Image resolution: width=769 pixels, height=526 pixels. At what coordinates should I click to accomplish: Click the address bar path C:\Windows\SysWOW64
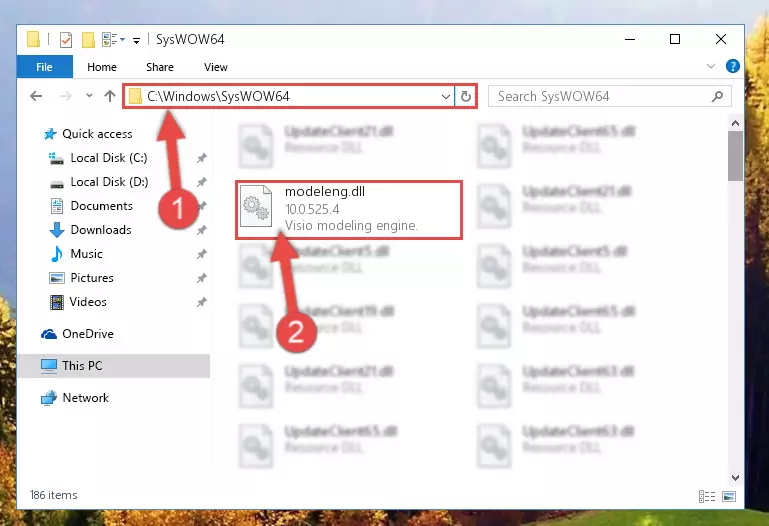click(x=218, y=96)
